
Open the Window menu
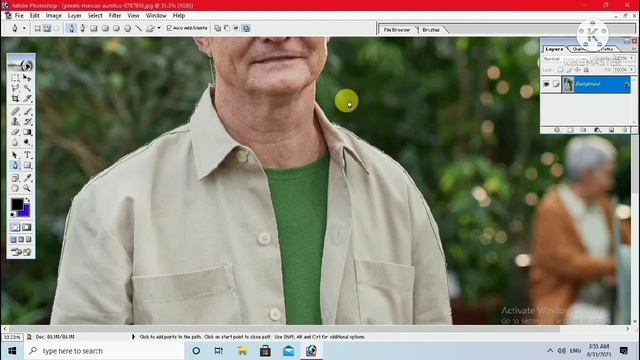tap(156, 16)
